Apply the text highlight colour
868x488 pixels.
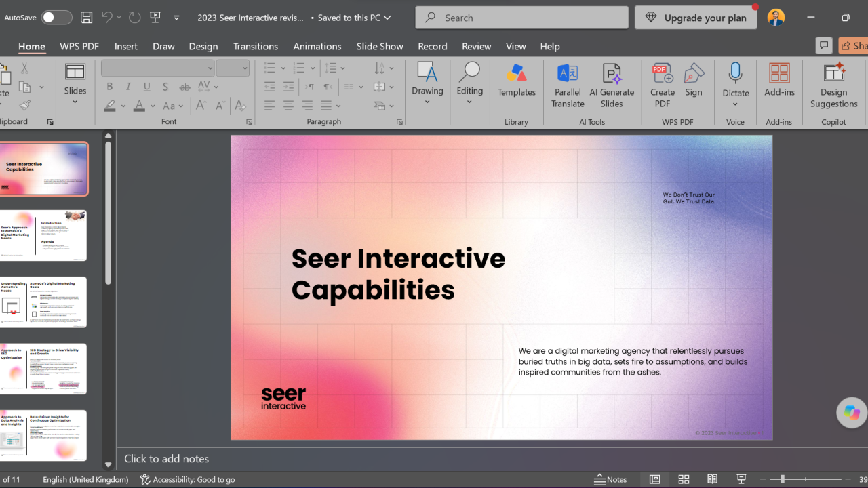(x=110, y=106)
